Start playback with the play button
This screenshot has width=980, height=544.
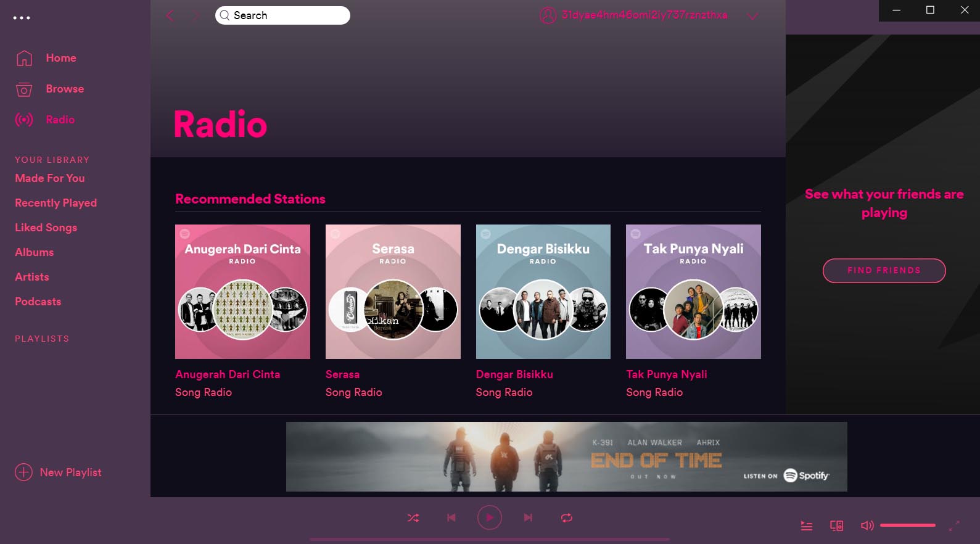click(490, 517)
